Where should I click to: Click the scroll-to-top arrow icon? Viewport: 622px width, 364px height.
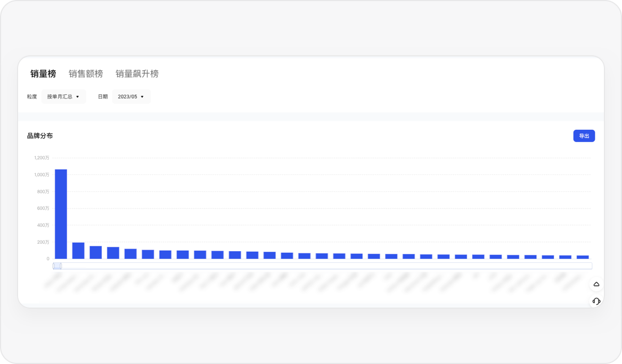[596, 284]
